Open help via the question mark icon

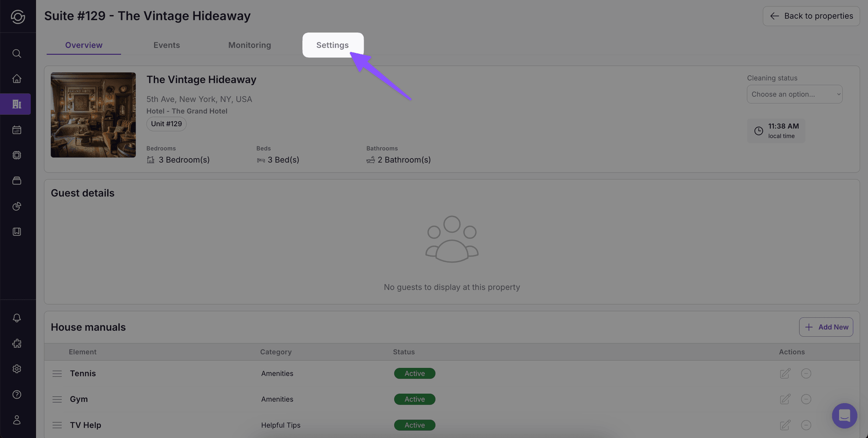(17, 394)
